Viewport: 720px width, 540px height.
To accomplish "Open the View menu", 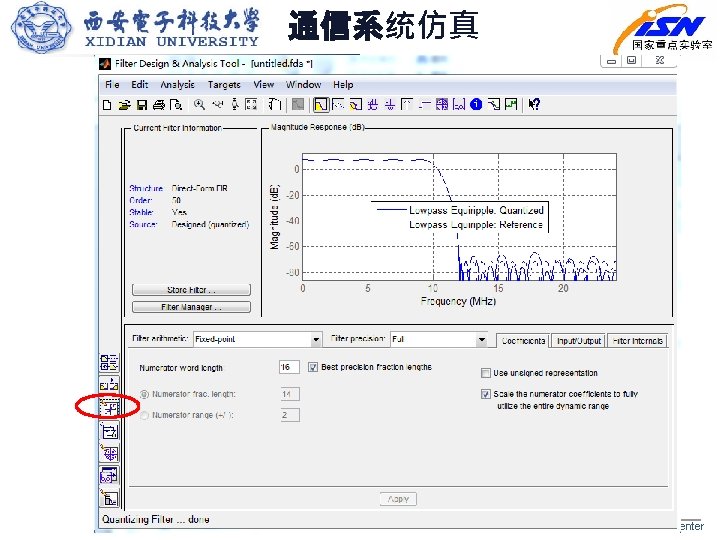I will pos(264,84).
